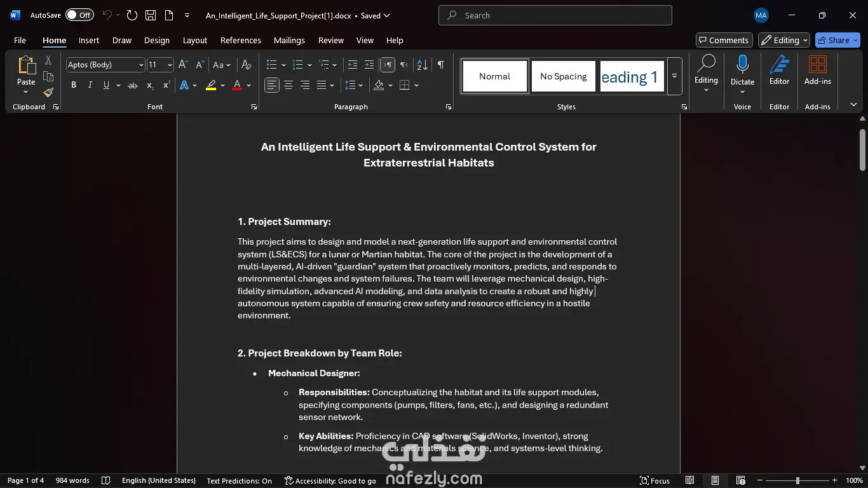868x488 pixels.
Task: Apply strikethrough formatting to text
Action: (x=133, y=85)
